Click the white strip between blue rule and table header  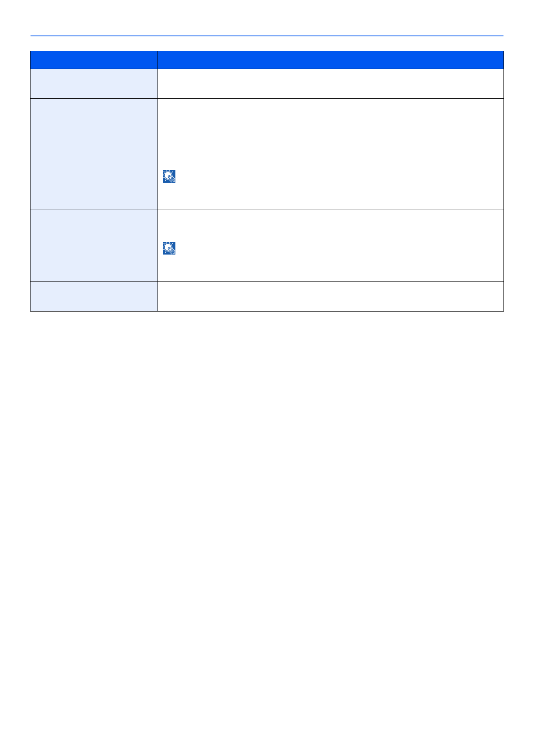[267, 43]
